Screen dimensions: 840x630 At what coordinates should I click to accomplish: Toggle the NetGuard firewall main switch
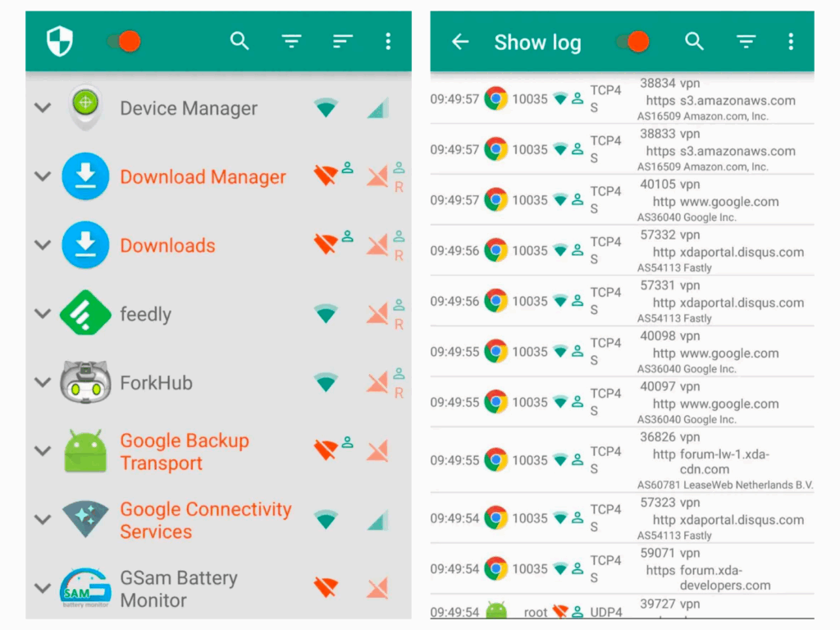pyautogui.click(x=124, y=41)
